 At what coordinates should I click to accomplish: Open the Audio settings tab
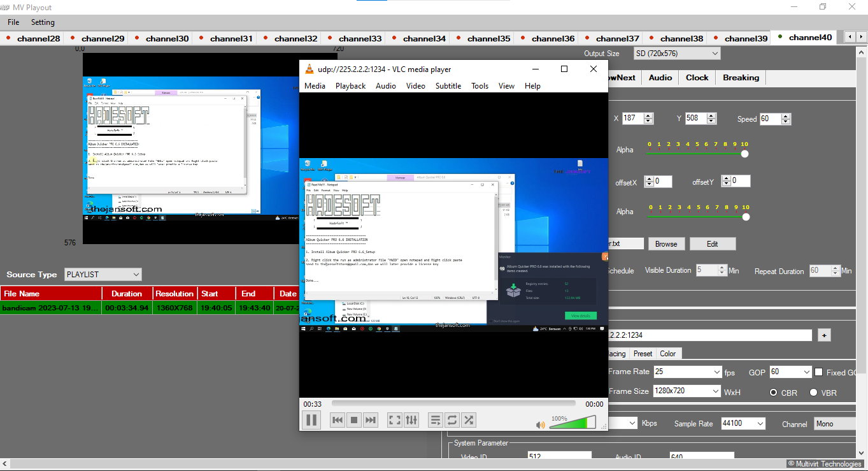point(660,78)
